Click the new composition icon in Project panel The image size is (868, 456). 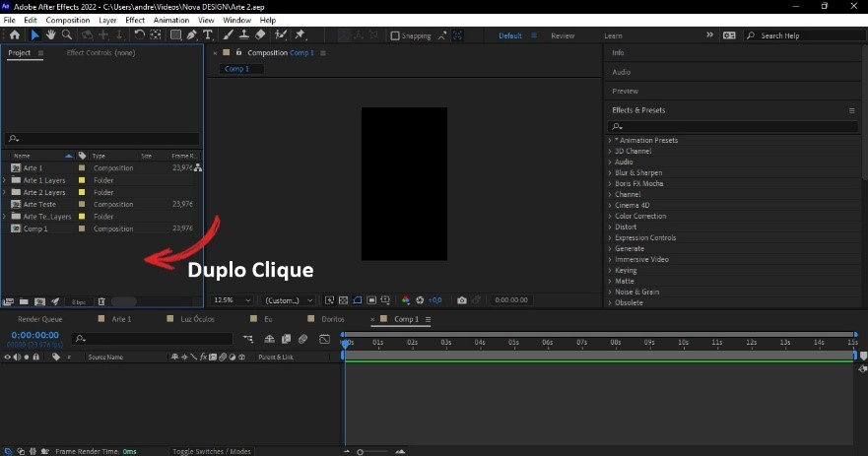(x=39, y=301)
